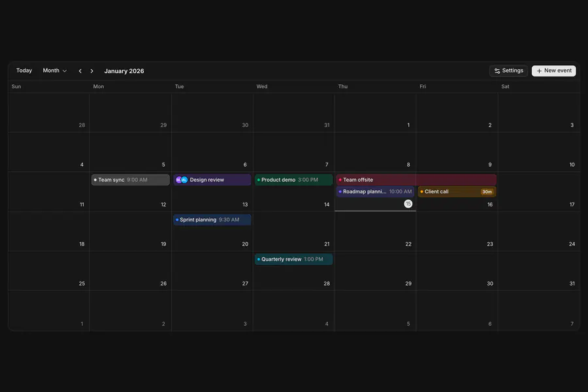588x392 pixels.
Task: Jump to Today in the calendar
Action: point(24,71)
